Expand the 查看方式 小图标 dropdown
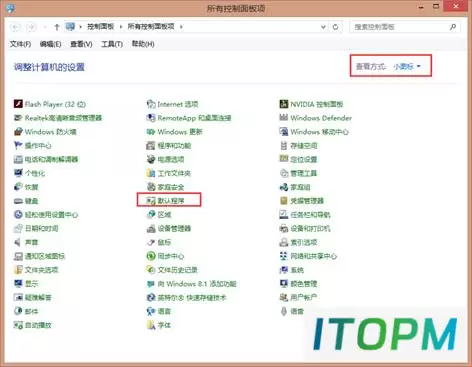The height and width of the screenshot is (367, 472). 407,67
